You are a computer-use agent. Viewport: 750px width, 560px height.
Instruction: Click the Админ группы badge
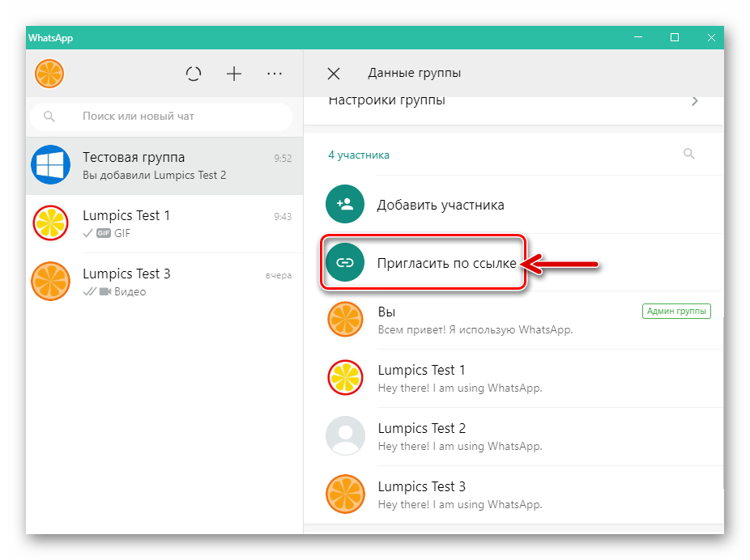coord(676,311)
